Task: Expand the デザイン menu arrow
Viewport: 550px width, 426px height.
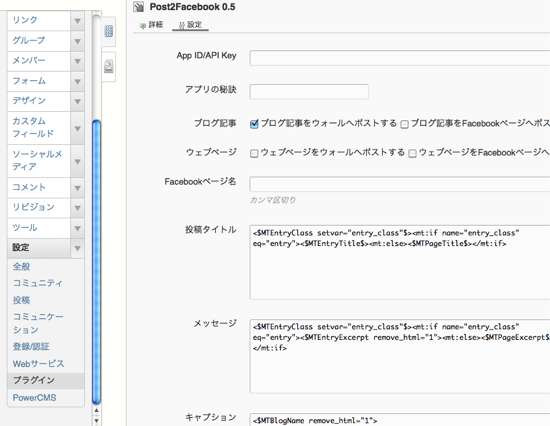Action: 78,101
